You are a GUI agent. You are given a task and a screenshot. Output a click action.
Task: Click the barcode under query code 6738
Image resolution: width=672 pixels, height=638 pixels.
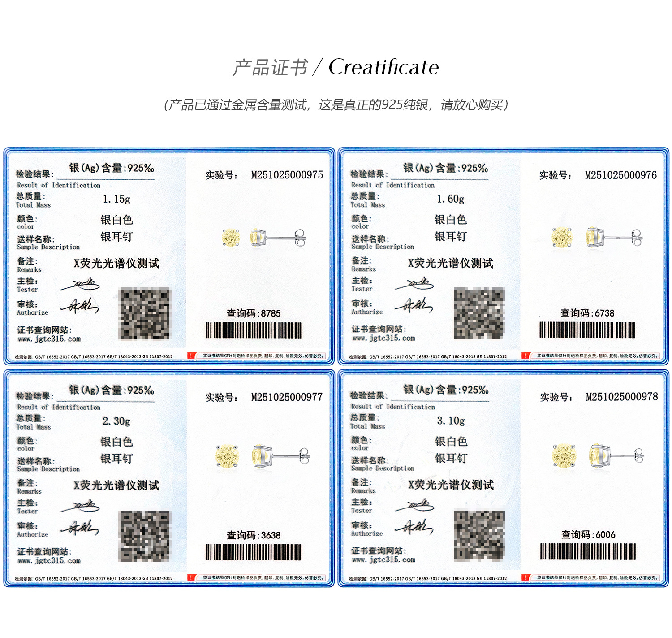pos(587,330)
